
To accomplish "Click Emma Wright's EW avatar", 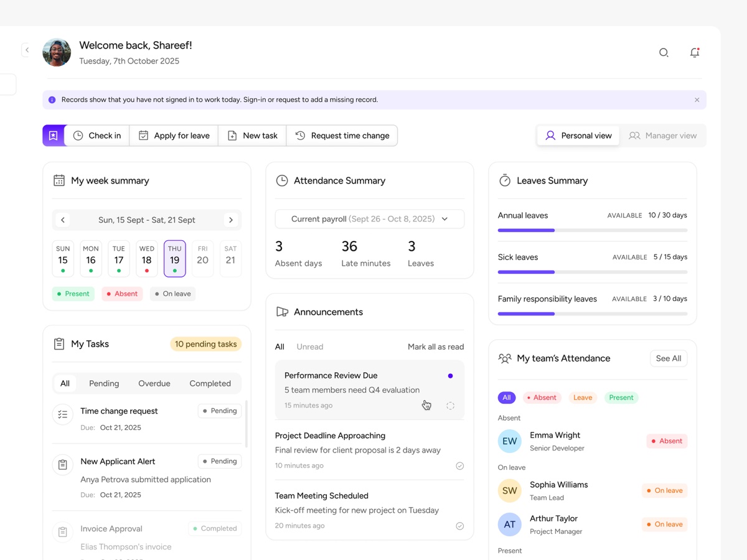I will (x=510, y=441).
